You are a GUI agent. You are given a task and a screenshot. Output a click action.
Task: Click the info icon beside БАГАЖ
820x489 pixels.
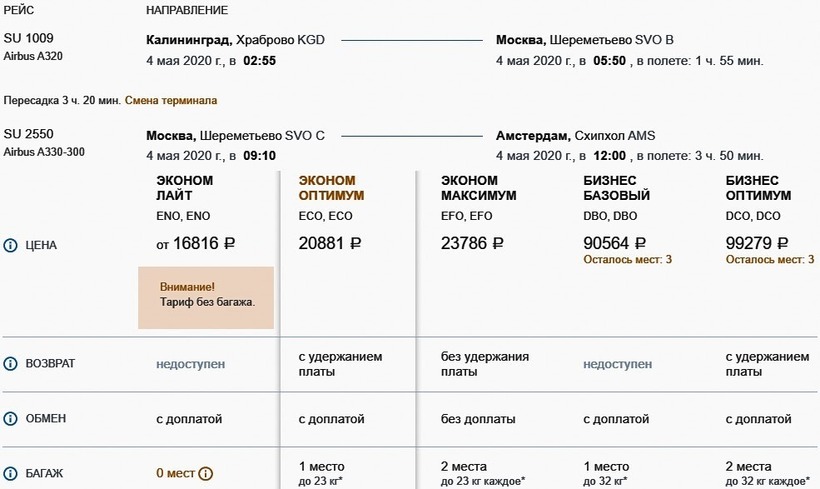(11, 472)
